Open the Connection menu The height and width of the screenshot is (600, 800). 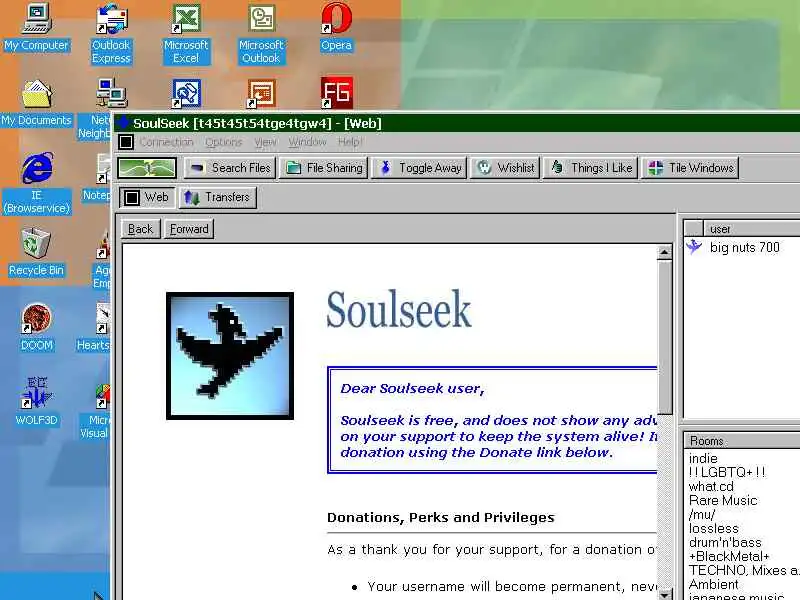[166, 142]
